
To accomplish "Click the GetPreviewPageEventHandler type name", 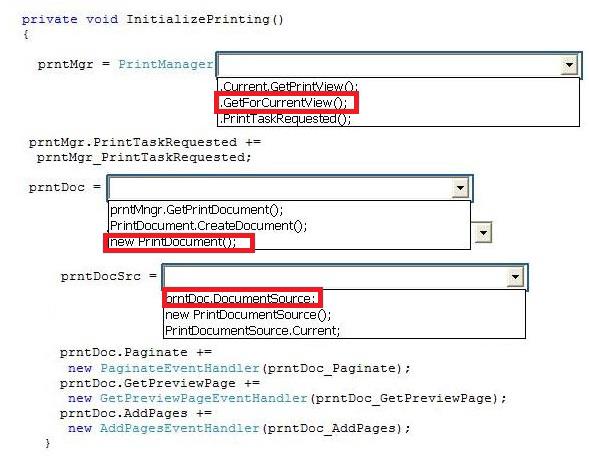I will 204,398.
